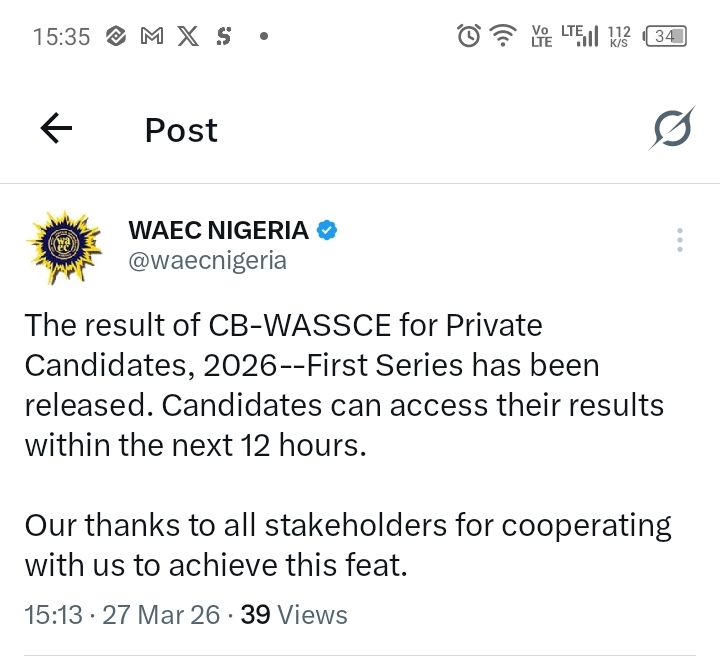This screenshot has width=720, height=663.
Task: Tap the Post header title
Action: pyautogui.click(x=181, y=130)
